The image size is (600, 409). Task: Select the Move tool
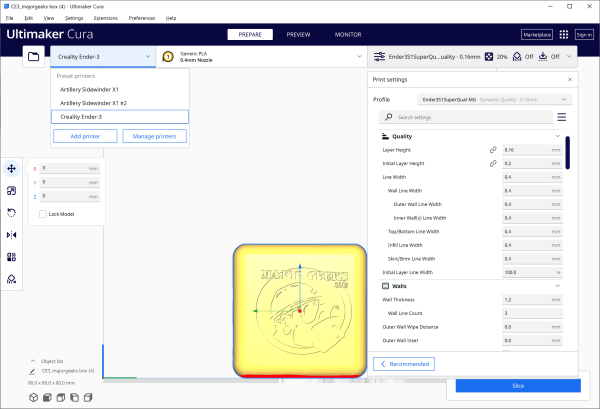click(x=11, y=168)
